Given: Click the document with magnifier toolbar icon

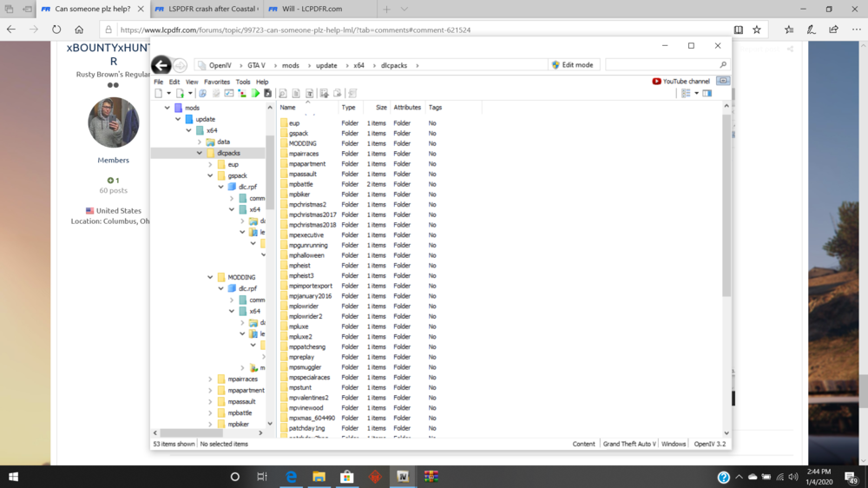Looking at the screenshot, I should point(282,93).
